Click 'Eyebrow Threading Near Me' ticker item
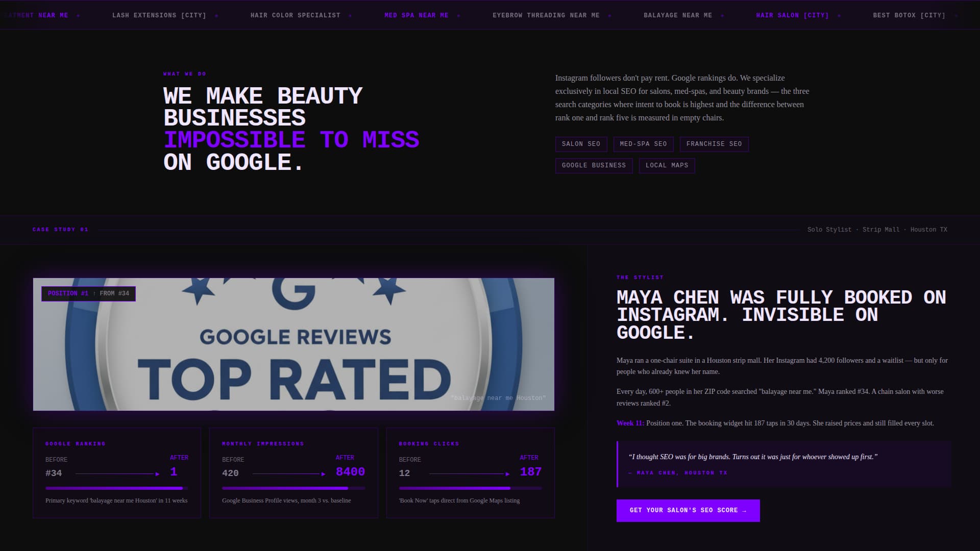 pyautogui.click(x=546, y=15)
